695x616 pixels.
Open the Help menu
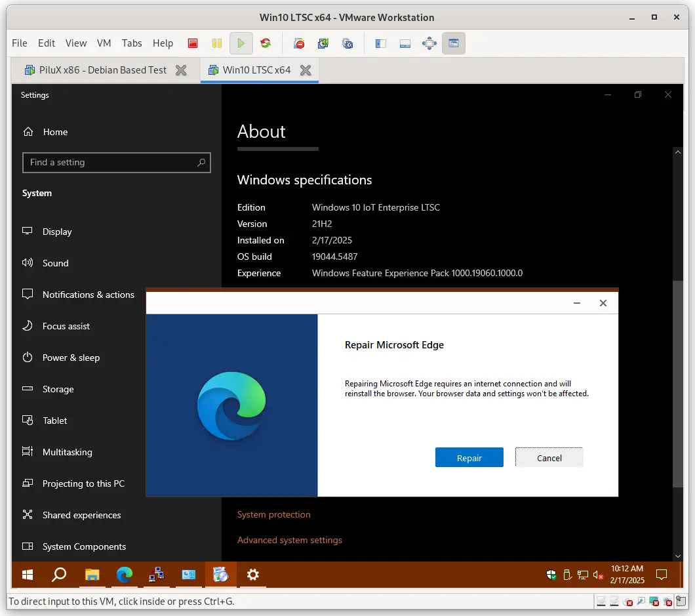163,43
